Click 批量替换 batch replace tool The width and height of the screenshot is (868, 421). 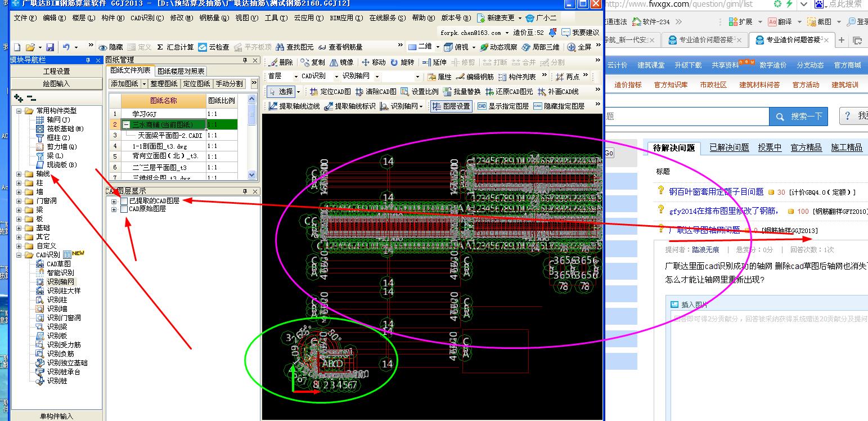click(462, 92)
